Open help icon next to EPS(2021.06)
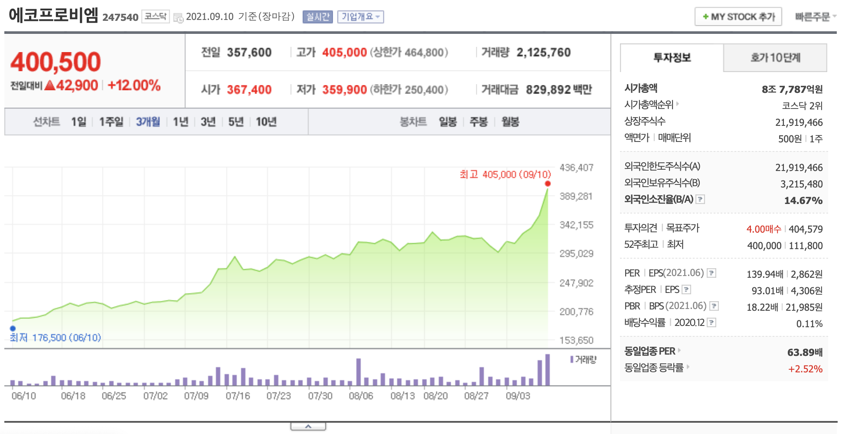This screenshot has height=434, width=868. tap(711, 273)
